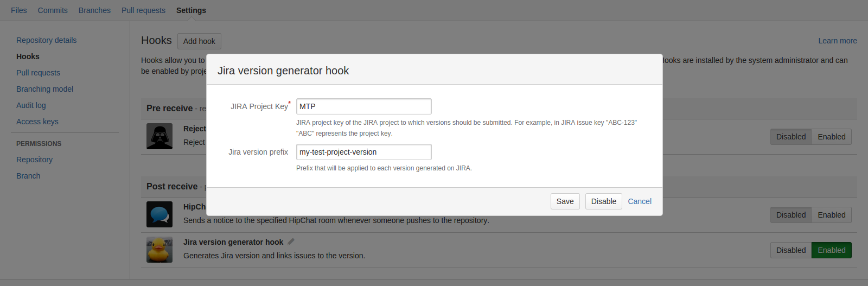
Task: Open Branching model settings
Action: click(44, 89)
